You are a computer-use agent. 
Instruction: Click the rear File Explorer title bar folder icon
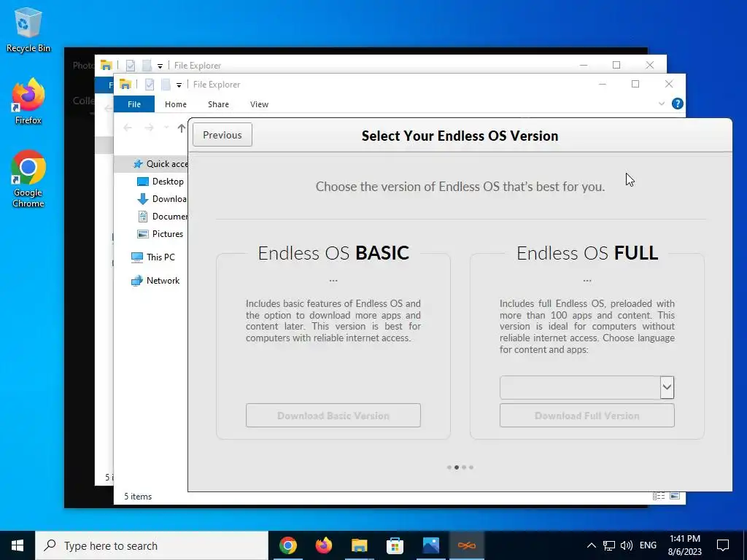(106, 65)
